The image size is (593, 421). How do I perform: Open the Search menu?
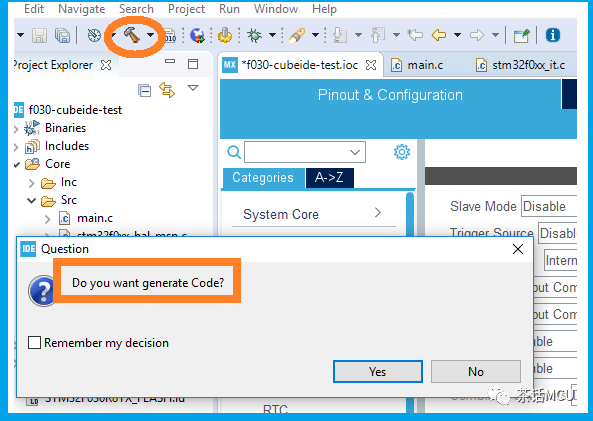(x=136, y=9)
